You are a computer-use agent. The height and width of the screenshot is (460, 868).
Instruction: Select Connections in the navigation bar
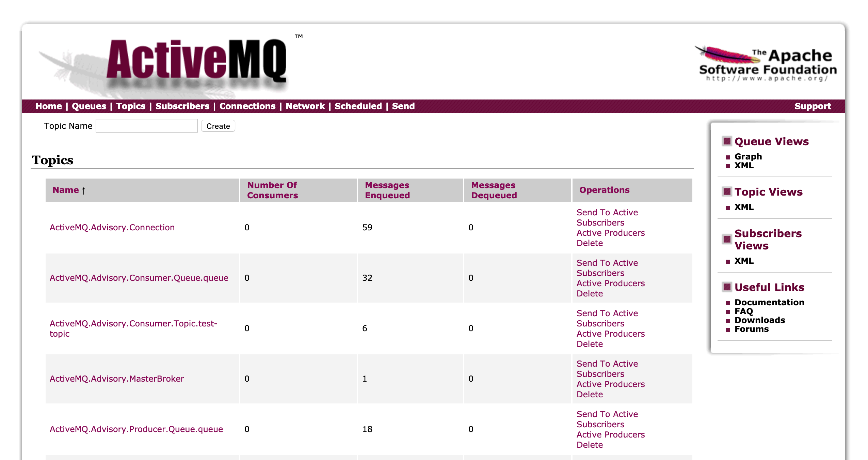[x=247, y=106]
